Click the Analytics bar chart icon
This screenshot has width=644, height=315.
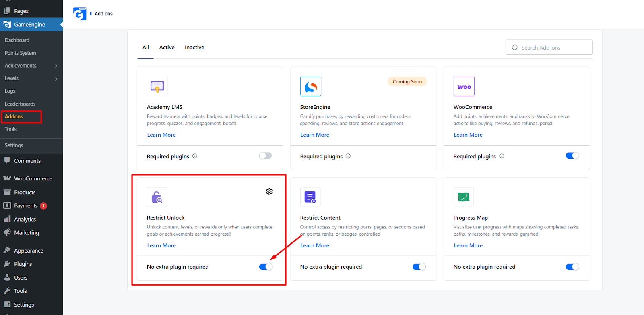pos(7,219)
